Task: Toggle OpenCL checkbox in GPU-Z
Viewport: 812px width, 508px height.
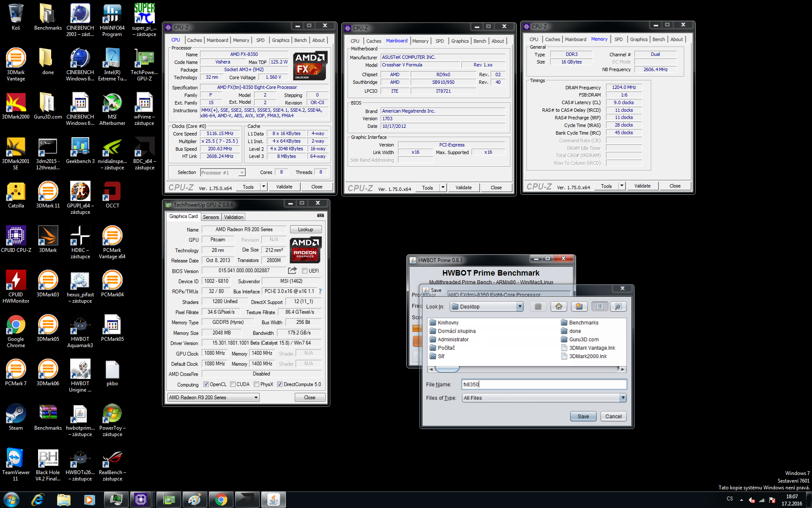Action: tap(206, 384)
